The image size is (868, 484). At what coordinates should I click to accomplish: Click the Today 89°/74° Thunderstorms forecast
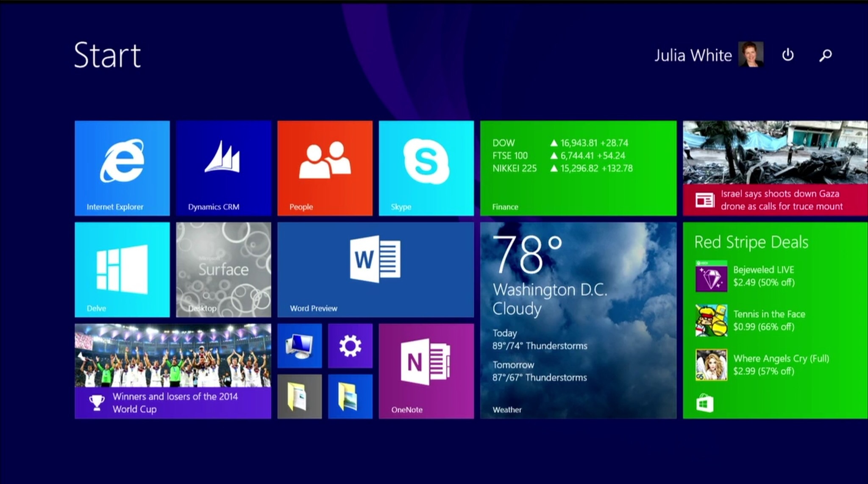tap(540, 340)
